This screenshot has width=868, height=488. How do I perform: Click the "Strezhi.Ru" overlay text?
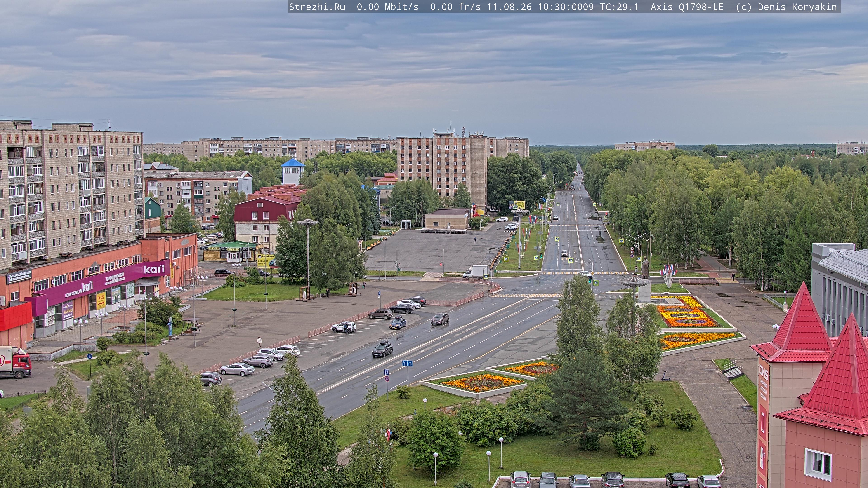[317, 7]
